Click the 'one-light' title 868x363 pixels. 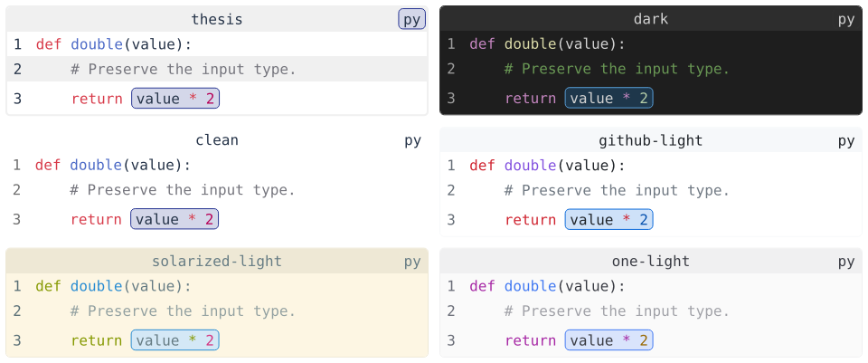pyautogui.click(x=651, y=262)
